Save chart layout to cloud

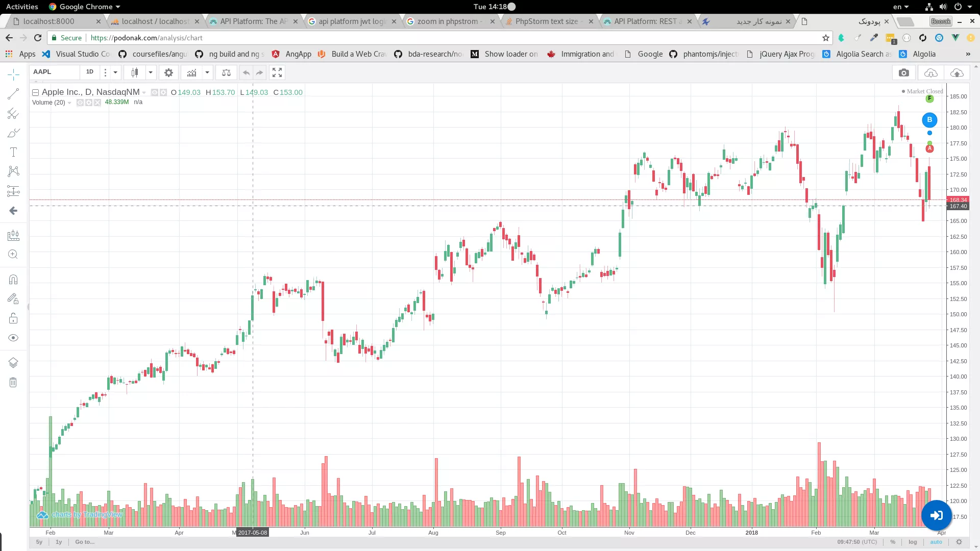pyautogui.click(x=957, y=73)
